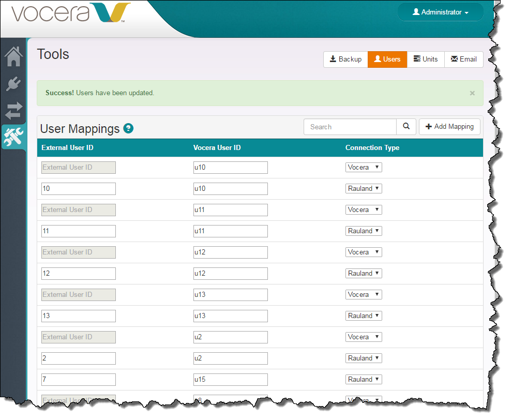Switch to the Backup tab
This screenshot has height=420, width=512.
click(345, 59)
